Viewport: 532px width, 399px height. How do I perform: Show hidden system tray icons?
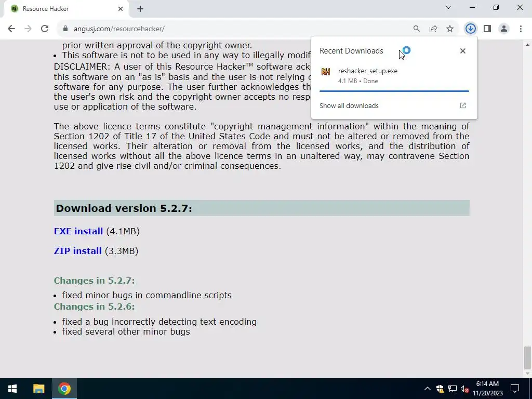point(428,389)
